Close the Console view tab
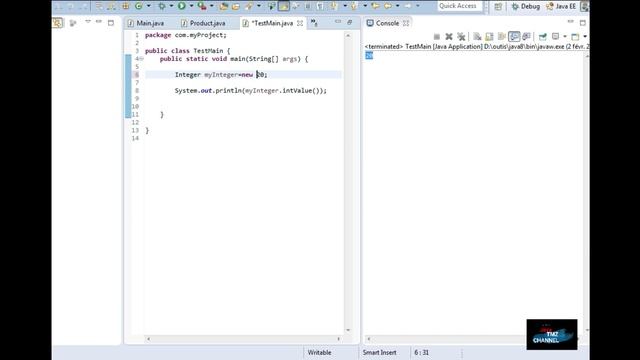The image size is (640, 360). pyautogui.click(x=406, y=23)
